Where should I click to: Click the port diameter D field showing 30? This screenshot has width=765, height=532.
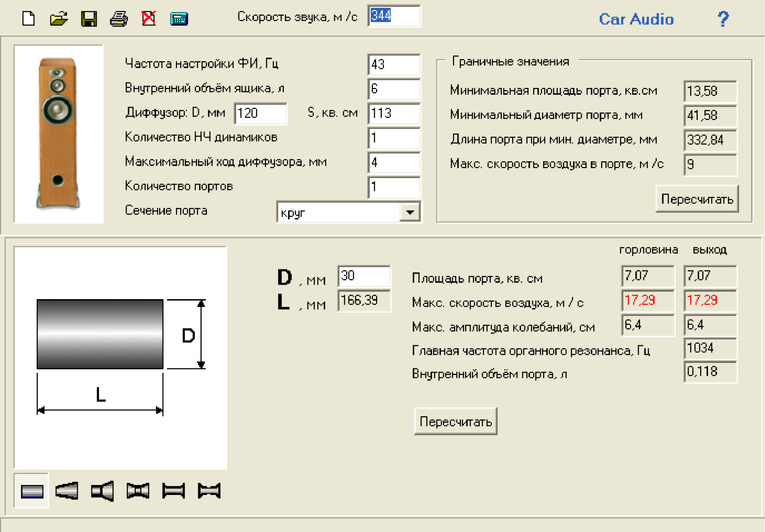364,276
